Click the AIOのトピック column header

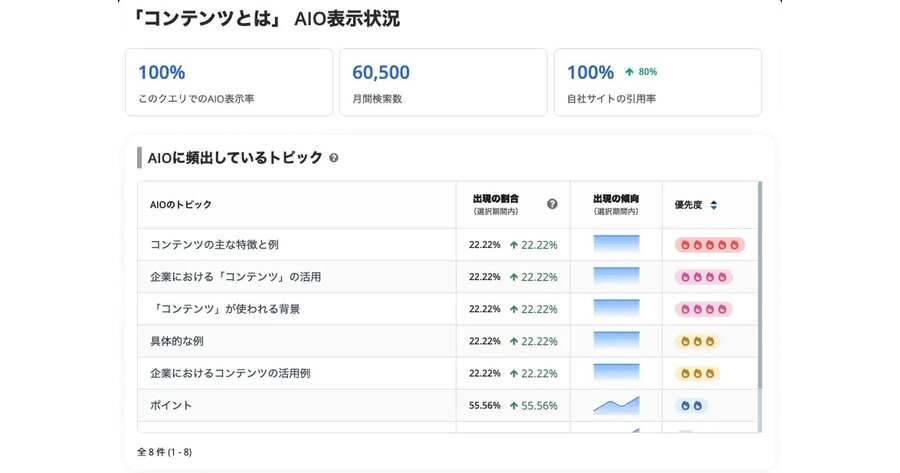(181, 205)
